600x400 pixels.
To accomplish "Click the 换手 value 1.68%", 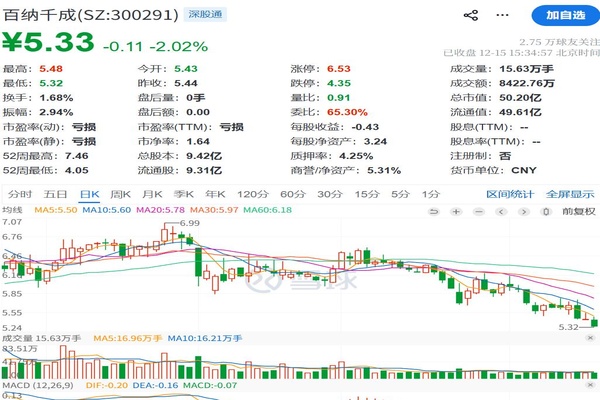I will click(x=56, y=98).
